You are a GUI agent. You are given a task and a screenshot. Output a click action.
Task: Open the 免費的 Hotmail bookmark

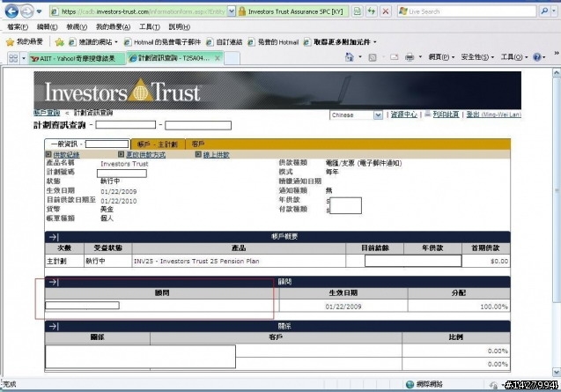[273, 42]
